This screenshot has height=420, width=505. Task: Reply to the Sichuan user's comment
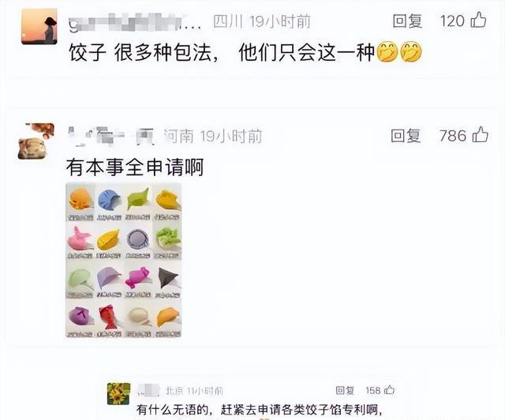tap(407, 21)
